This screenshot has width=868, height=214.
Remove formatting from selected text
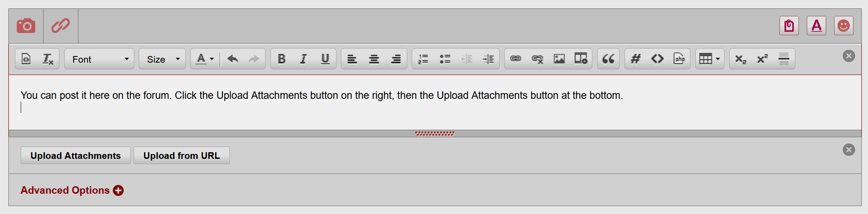pos(48,59)
